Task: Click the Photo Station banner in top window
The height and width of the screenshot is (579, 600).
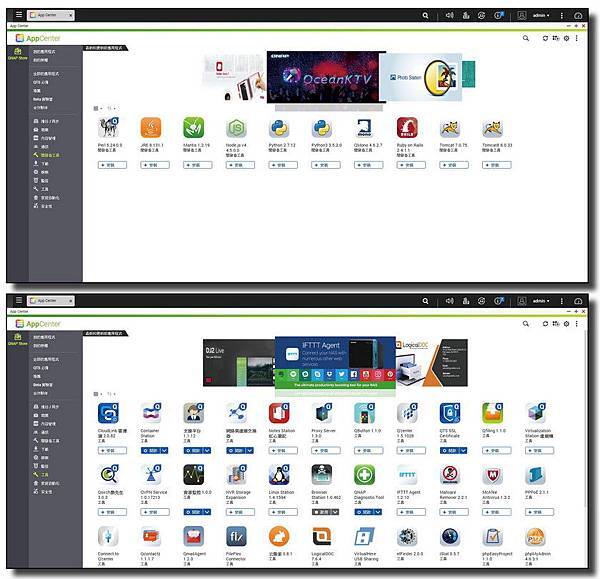Action: coord(421,77)
